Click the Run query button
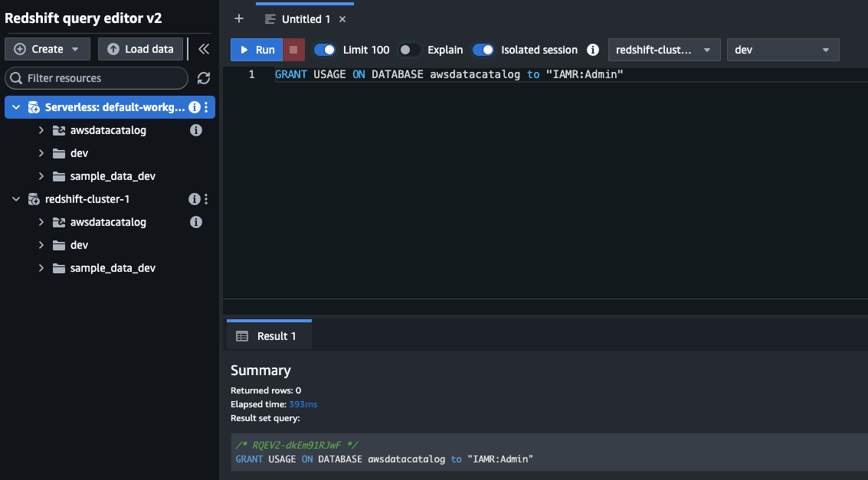Image resolution: width=868 pixels, height=480 pixels. pos(257,50)
